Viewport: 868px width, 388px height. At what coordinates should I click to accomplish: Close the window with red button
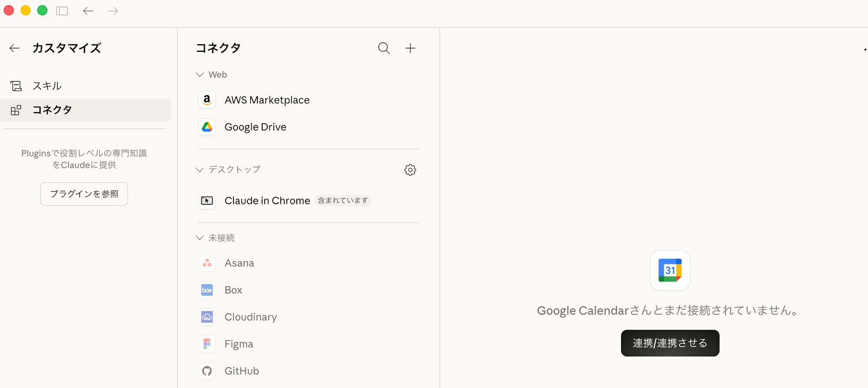tap(9, 10)
